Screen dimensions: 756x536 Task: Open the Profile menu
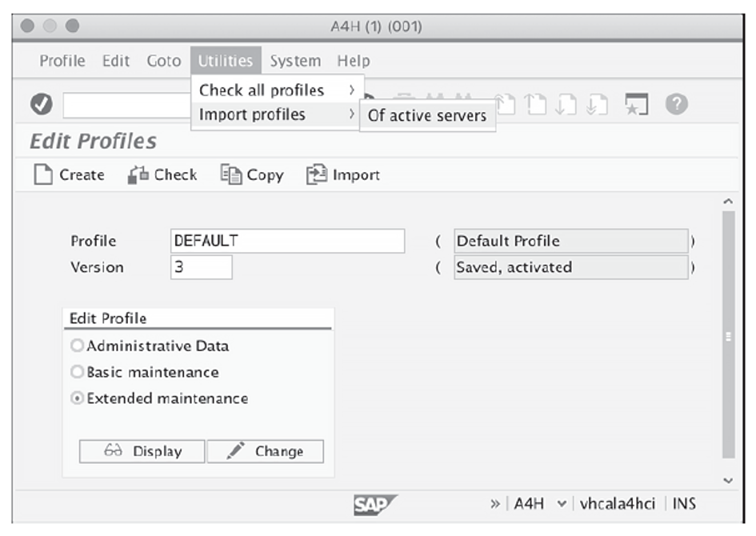tap(62, 61)
